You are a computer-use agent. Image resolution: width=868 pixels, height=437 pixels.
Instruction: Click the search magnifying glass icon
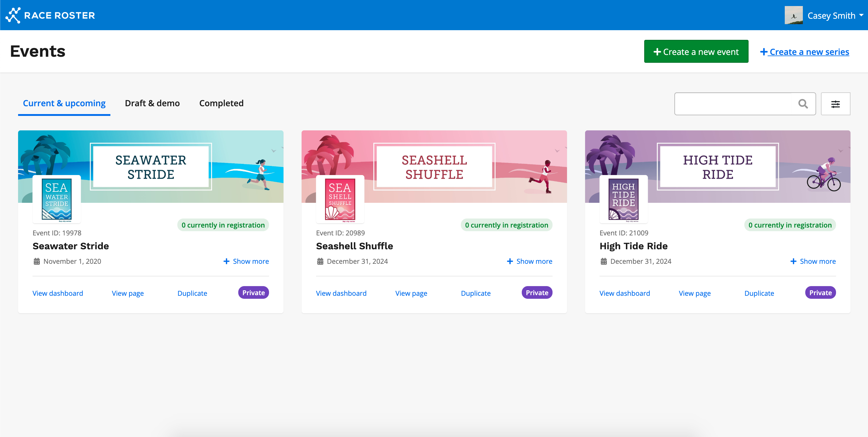[803, 104]
